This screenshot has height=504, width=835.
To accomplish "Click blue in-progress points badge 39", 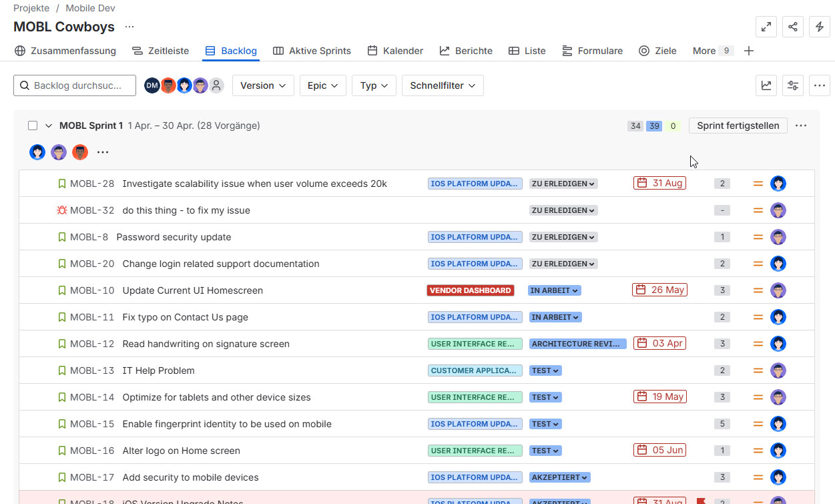I will (x=654, y=126).
